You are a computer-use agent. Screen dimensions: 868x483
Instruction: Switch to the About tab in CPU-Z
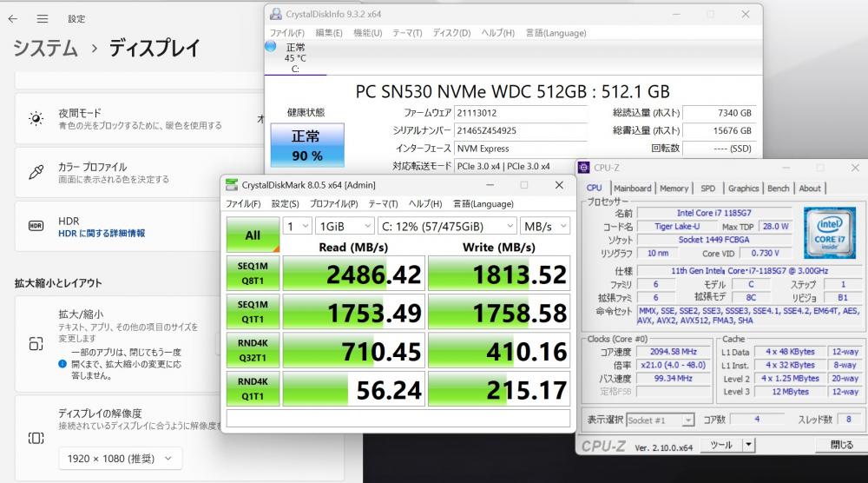[810, 189]
